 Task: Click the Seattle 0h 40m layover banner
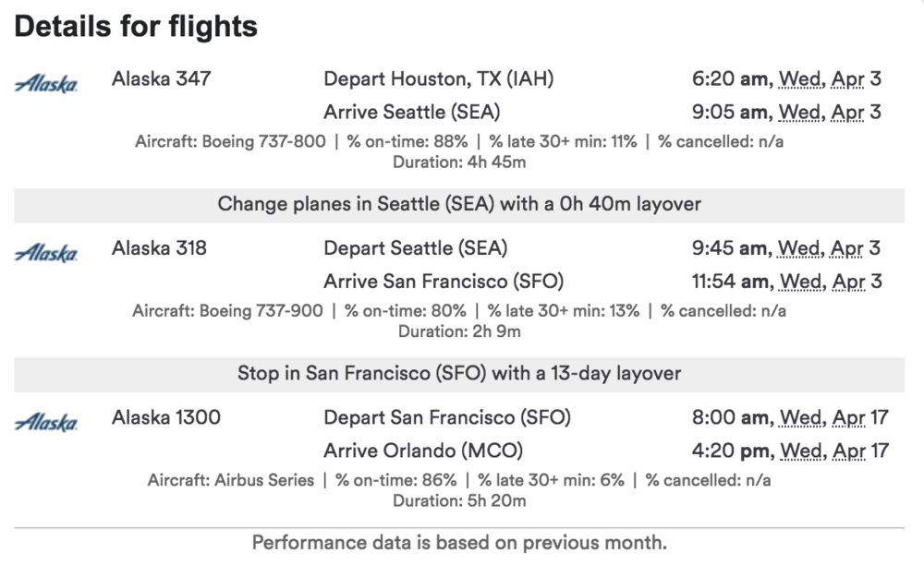point(459,204)
